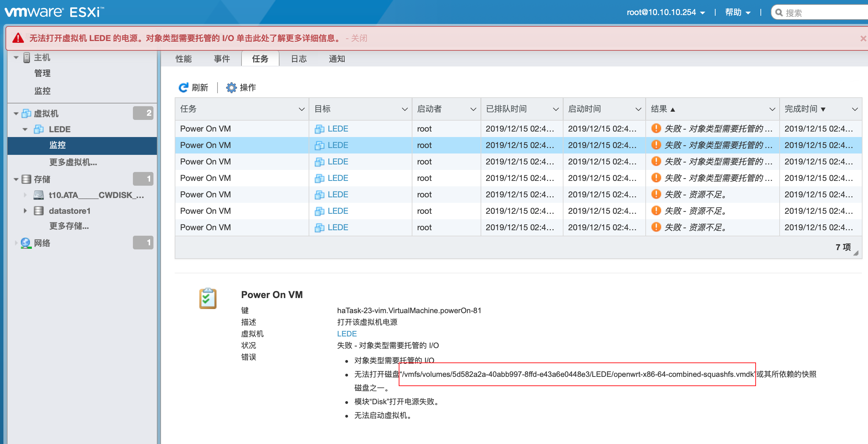Open the 帮助 help dropdown
The width and height of the screenshot is (868, 444).
click(737, 12)
